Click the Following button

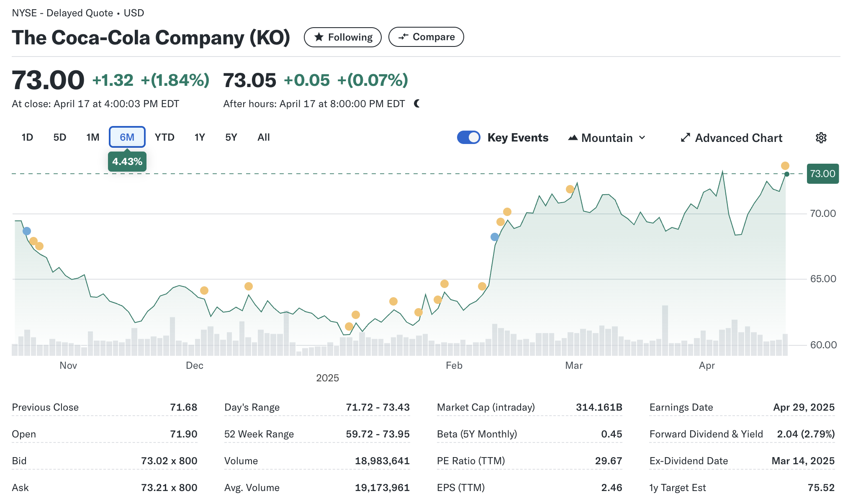pyautogui.click(x=342, y=37)
